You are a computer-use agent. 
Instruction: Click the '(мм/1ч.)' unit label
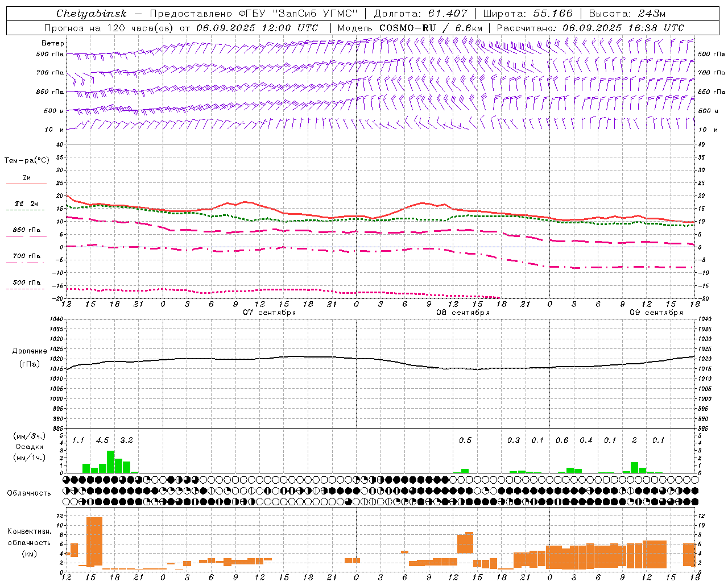(x=29, y=458)
